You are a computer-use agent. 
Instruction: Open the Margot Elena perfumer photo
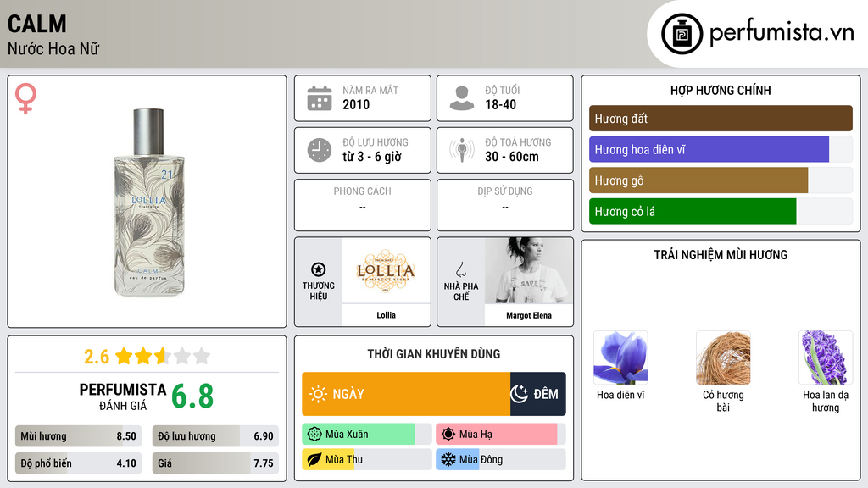tap(529, 270)
